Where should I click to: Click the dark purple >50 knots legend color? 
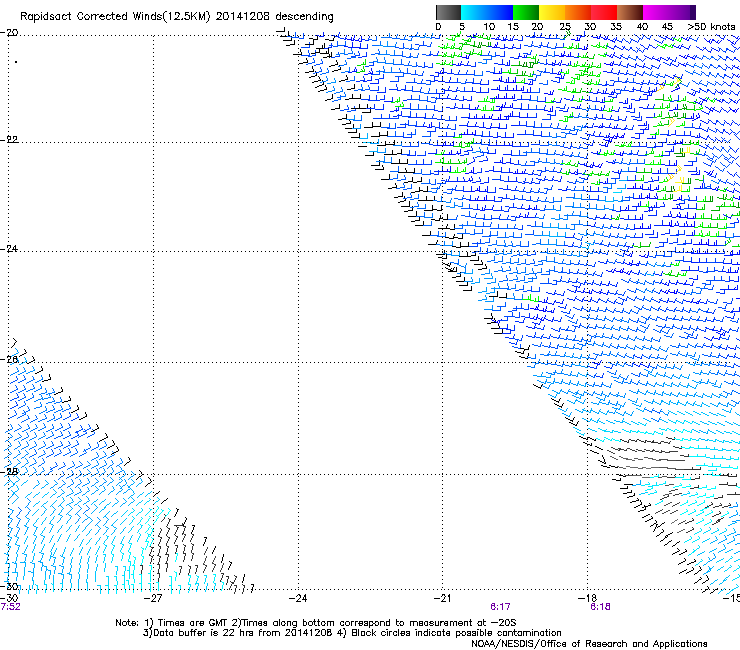[693, 12]
